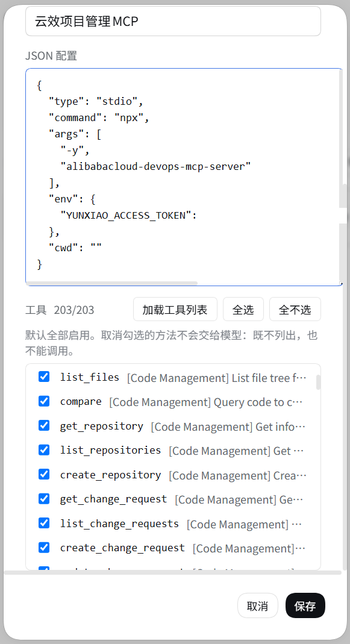Viewport: 350px width, 644px height.
Task: Focus the name field 云效项目管理 MCP
Action: pyautogui.click(x=173, y=21)
